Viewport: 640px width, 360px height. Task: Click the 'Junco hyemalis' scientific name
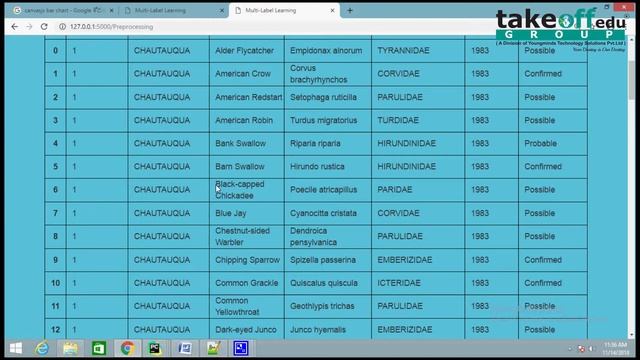click(318, 329)
